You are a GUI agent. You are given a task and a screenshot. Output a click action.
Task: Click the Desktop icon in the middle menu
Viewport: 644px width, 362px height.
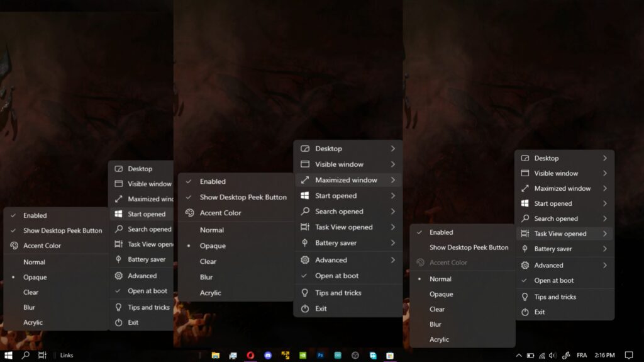(305, 149)
